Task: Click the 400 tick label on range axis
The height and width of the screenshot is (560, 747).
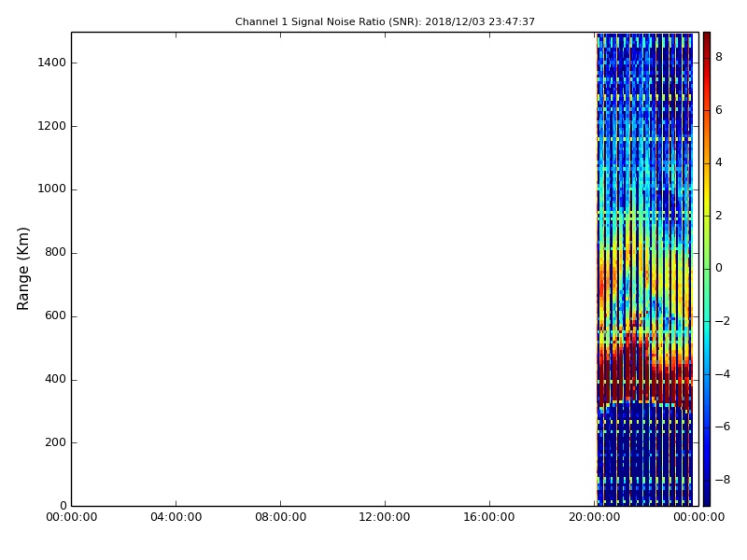Action: (x=55, y=380)
